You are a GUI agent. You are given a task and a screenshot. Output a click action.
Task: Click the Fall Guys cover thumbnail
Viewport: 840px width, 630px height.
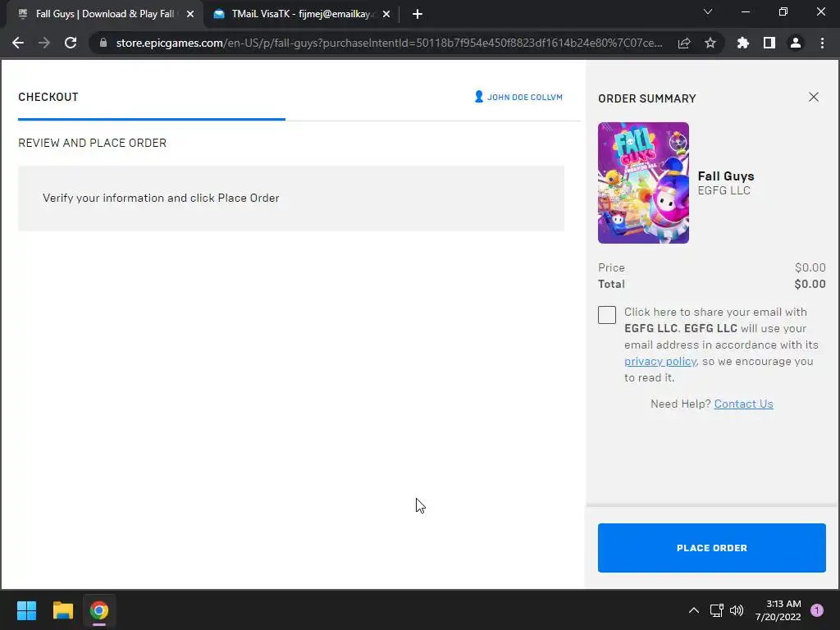tap(643, 183)
